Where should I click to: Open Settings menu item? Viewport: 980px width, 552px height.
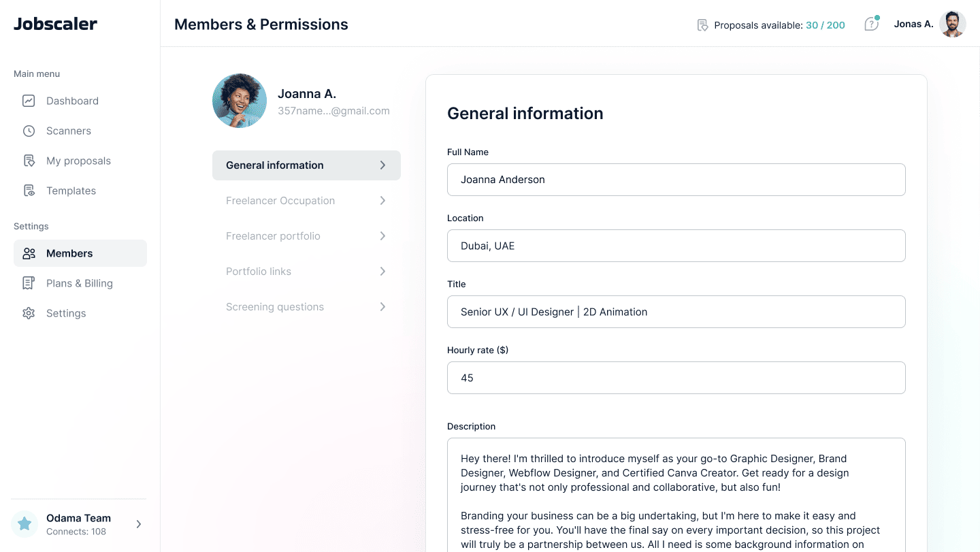point(80,313)
